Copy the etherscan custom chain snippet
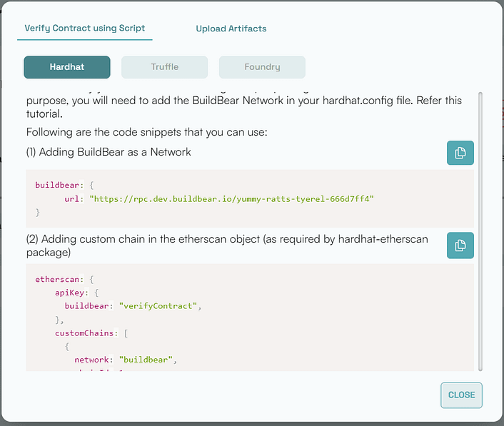 click(x=460, y=245)
